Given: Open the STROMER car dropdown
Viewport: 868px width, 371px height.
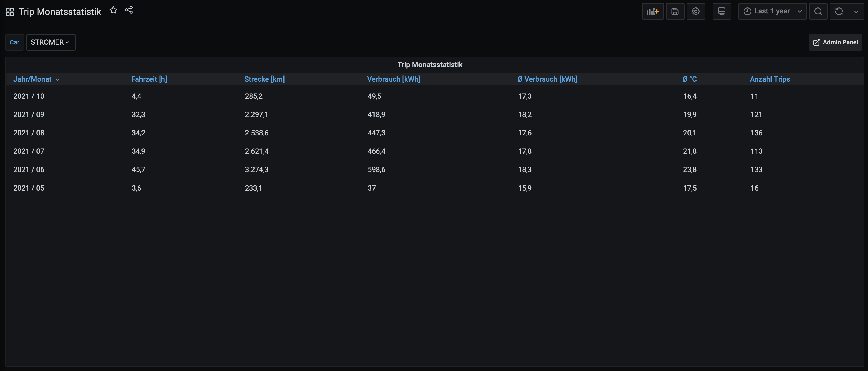Looking at the screenshot, I should tap(50, 42).
